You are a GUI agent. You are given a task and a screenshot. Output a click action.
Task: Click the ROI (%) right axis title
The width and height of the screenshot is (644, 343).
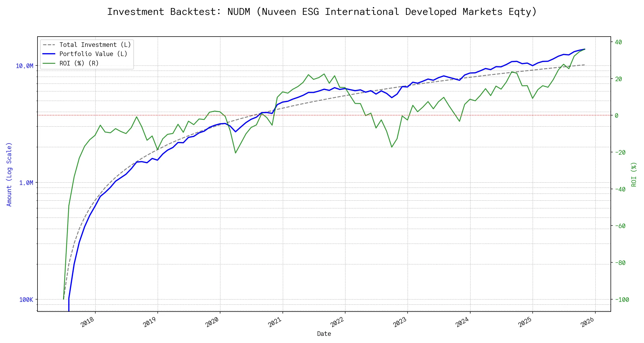[634, 174]
